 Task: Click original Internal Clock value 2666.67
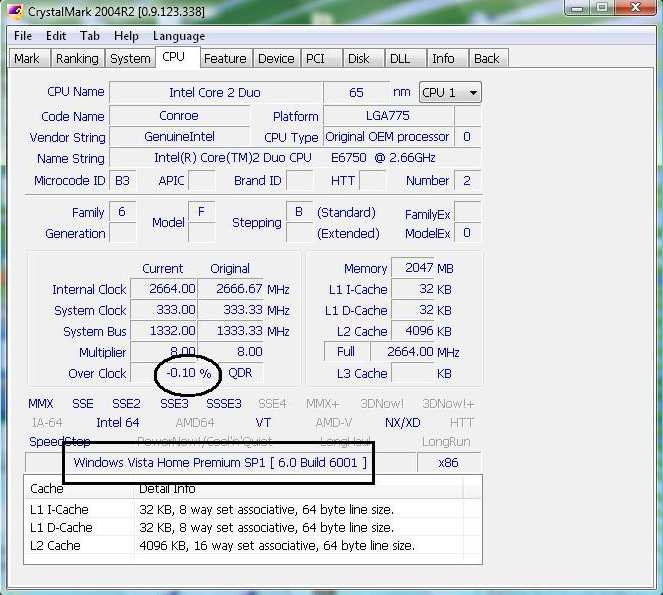pos(230,289)
